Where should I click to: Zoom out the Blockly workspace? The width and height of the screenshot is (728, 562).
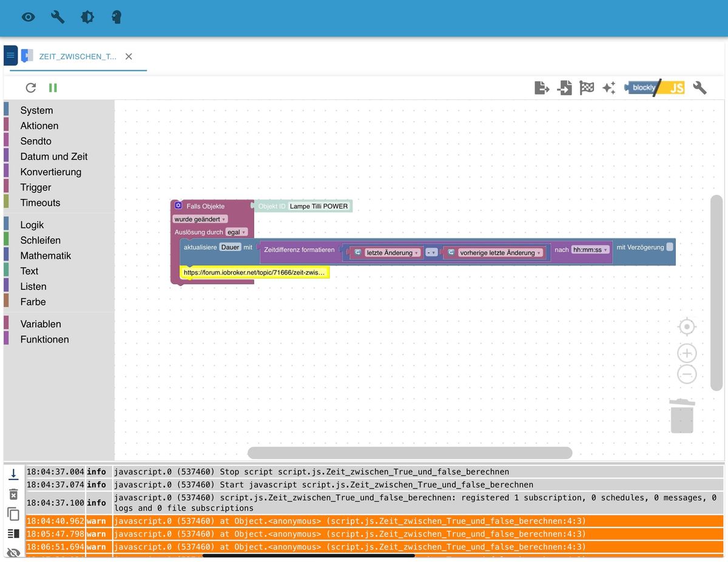click(x=687, y=375)
